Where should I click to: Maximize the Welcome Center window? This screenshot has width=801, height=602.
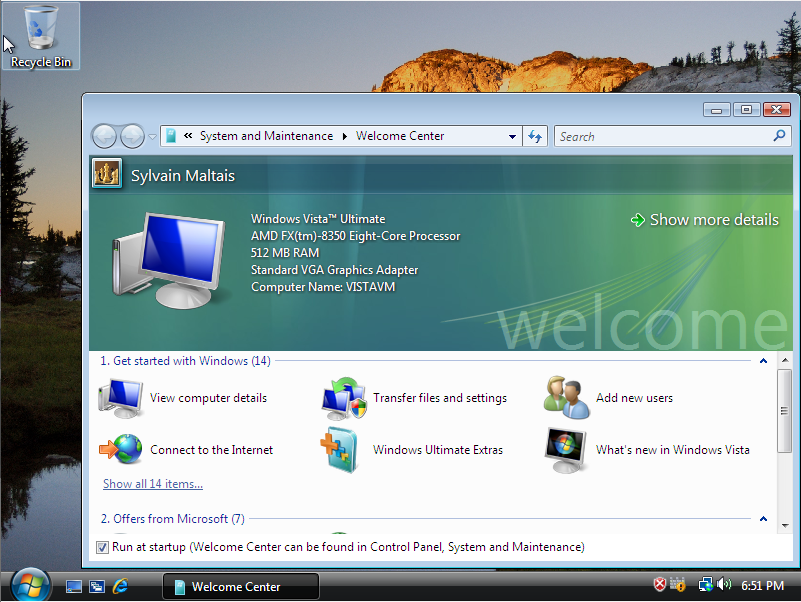coord(746,110)
